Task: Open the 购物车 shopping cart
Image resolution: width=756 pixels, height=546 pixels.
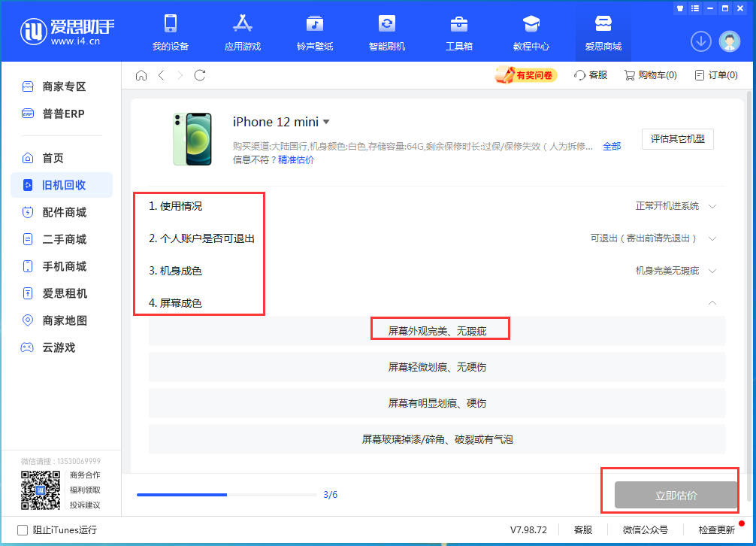Action: pyautogui.click(x=651, y=75)
